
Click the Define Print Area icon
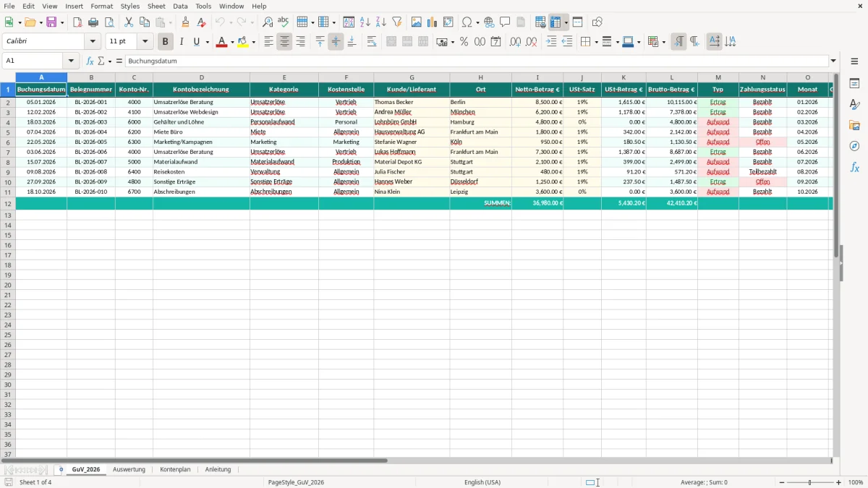[540, 22]
